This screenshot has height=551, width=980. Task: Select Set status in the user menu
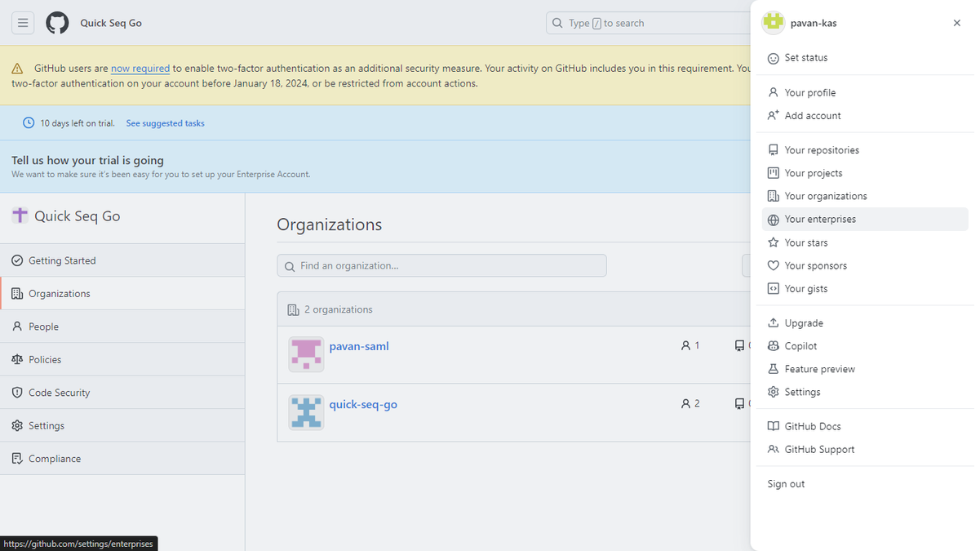[x=865, y=58]
